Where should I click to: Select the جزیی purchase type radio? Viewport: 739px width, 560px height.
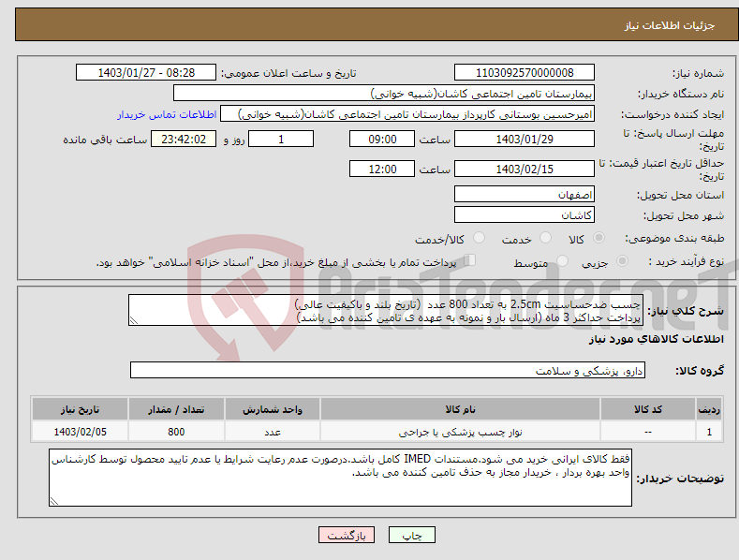(x=622, y=260)
